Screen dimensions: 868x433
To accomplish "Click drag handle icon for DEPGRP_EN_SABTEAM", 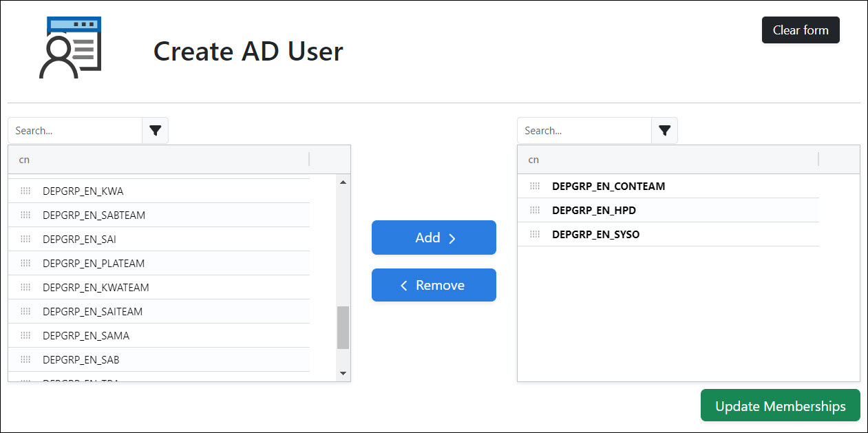I will point(26,215).
